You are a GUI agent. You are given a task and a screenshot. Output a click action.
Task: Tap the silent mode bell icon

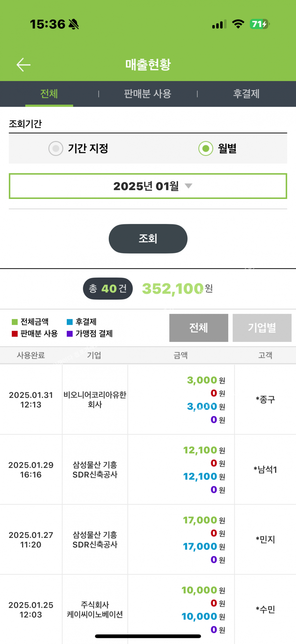(x=74, y=24)
